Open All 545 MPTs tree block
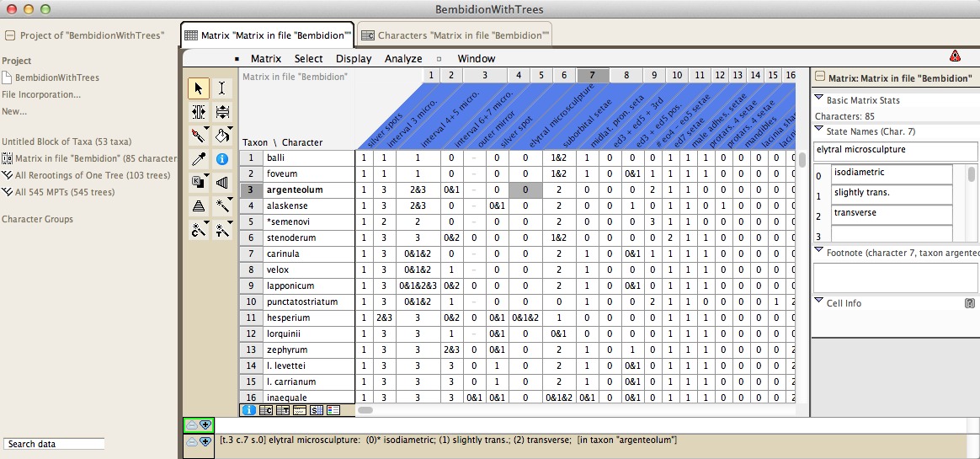 pos(64,192)
